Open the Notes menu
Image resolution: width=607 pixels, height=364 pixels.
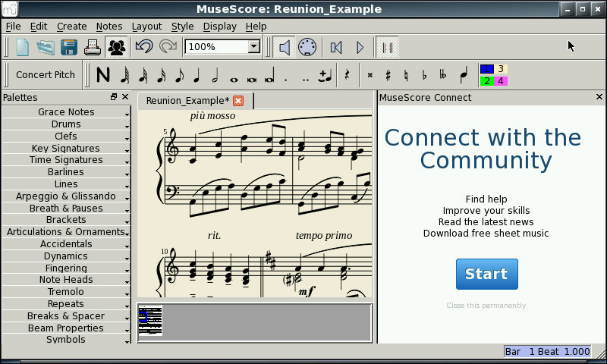pyautogui.click(x=109, y=27)
